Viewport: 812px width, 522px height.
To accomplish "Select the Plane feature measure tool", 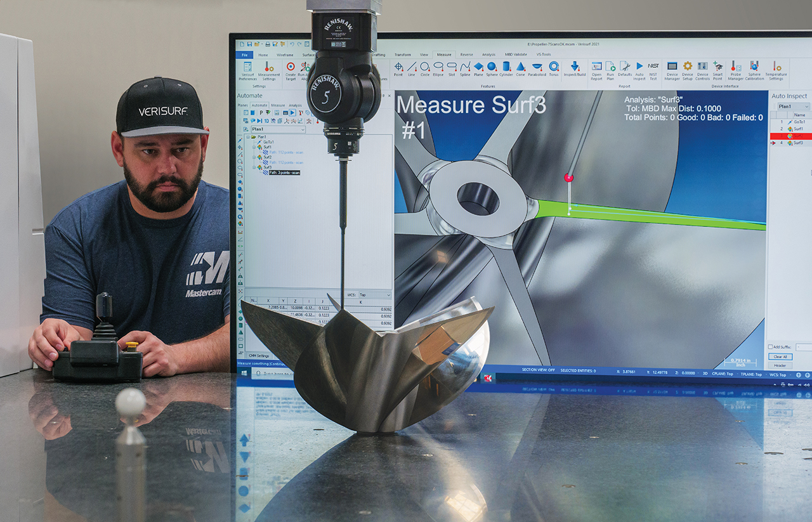I will (x=478, y=69).
